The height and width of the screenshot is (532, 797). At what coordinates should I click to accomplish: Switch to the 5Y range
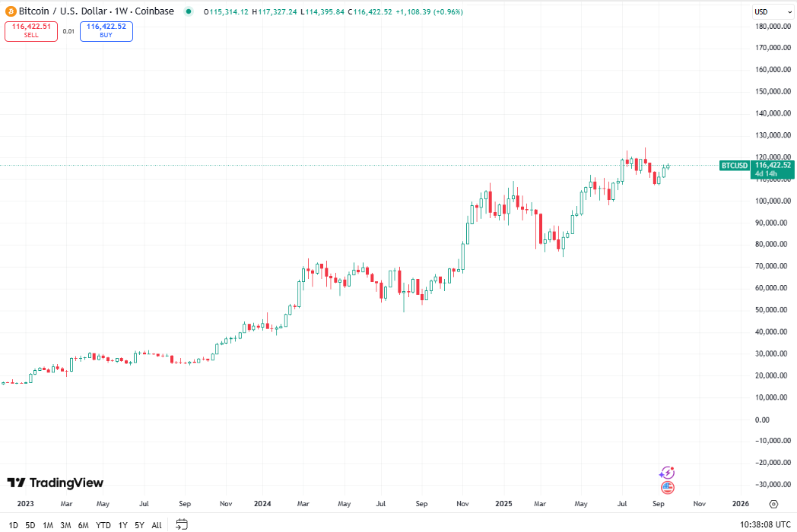point(138,524)
